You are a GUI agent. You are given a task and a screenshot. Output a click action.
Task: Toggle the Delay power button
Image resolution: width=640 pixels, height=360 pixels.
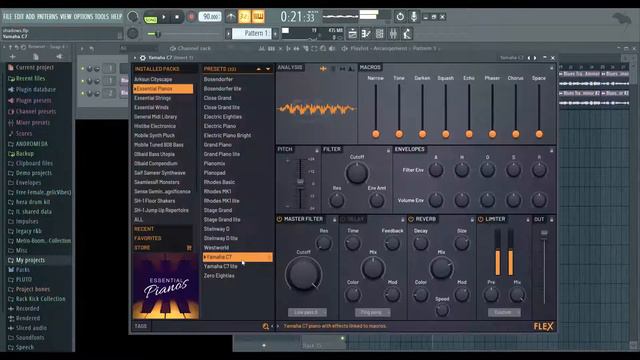343,220
